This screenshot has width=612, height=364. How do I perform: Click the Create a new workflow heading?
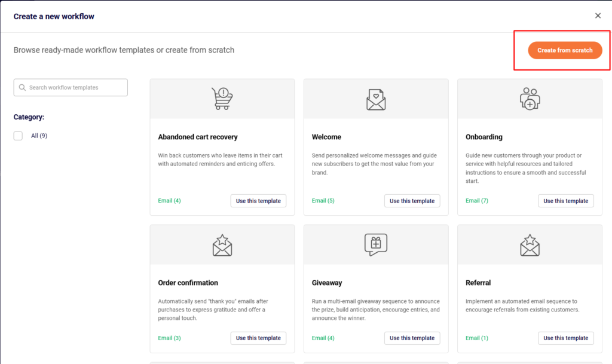54,16
